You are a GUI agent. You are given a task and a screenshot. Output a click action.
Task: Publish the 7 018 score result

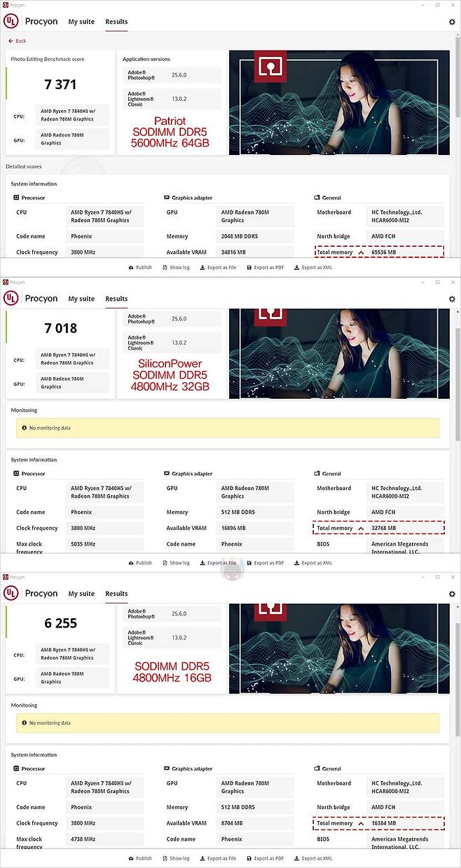[x=140, y=563]
